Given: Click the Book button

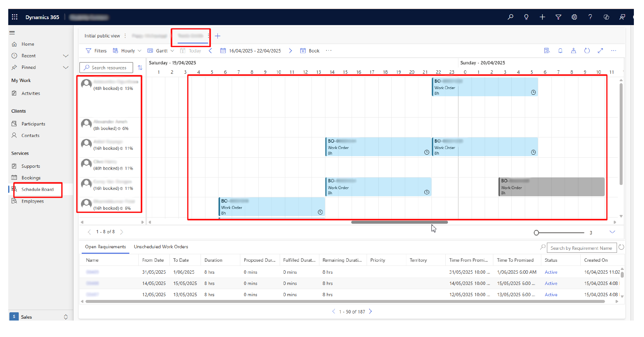Looking at the screenshot, I should pos(310,51).
